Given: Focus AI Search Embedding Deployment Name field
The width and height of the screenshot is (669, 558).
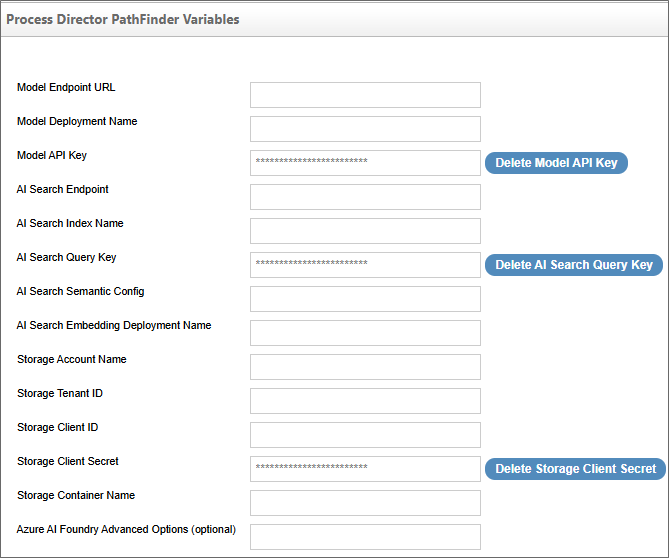Looking at the screenshot, I should (x=365, y=333).
